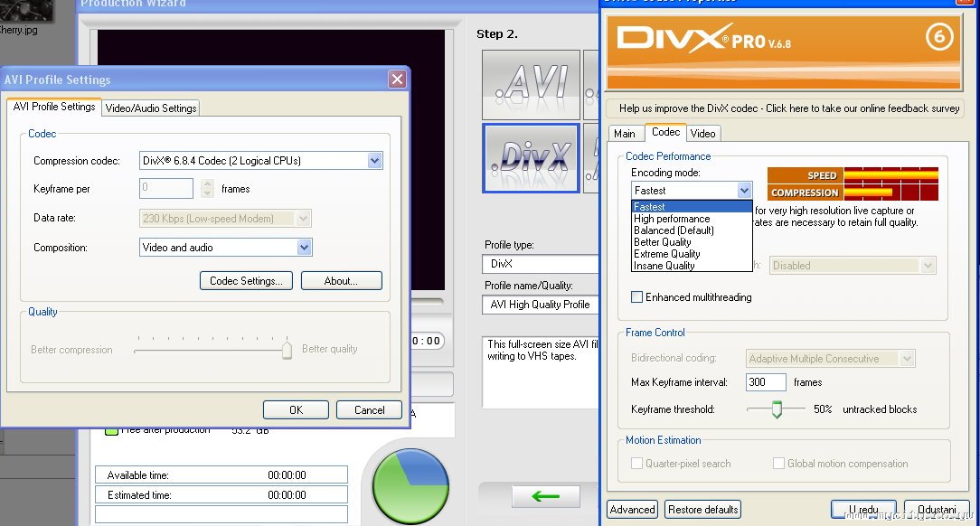Choose High performance encoding mode
The height and width of the screenshot is (526, 980).
click(x=692, y=219)
